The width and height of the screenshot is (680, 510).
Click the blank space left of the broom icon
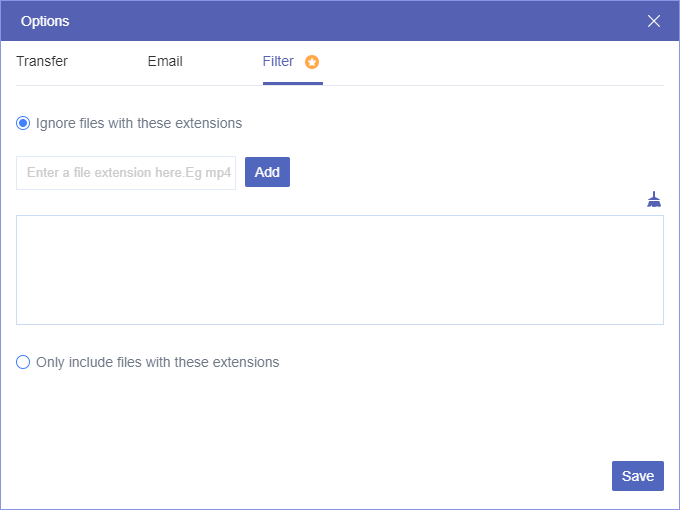[450, 200]
